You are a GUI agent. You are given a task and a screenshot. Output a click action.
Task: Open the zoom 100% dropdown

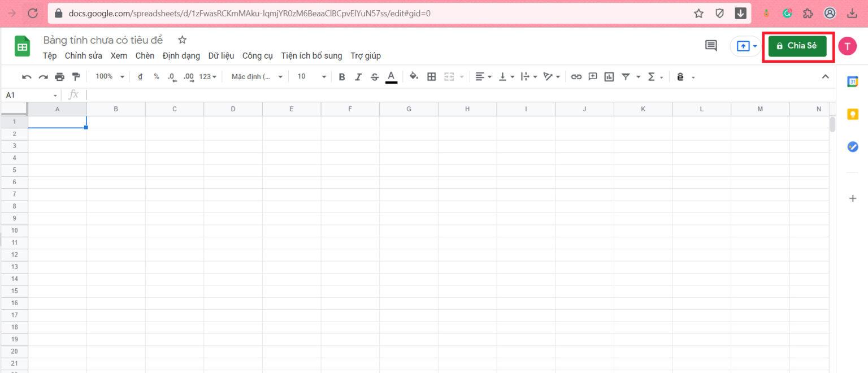(110, 76)
